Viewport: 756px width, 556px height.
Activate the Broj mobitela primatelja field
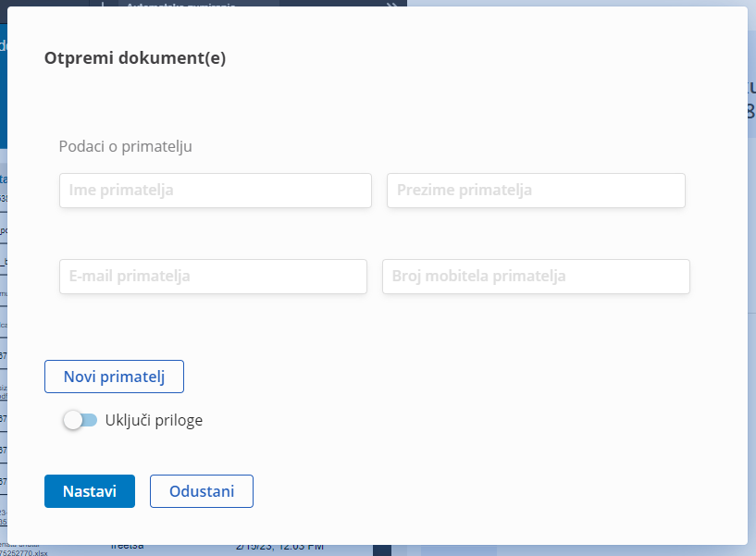536,277
